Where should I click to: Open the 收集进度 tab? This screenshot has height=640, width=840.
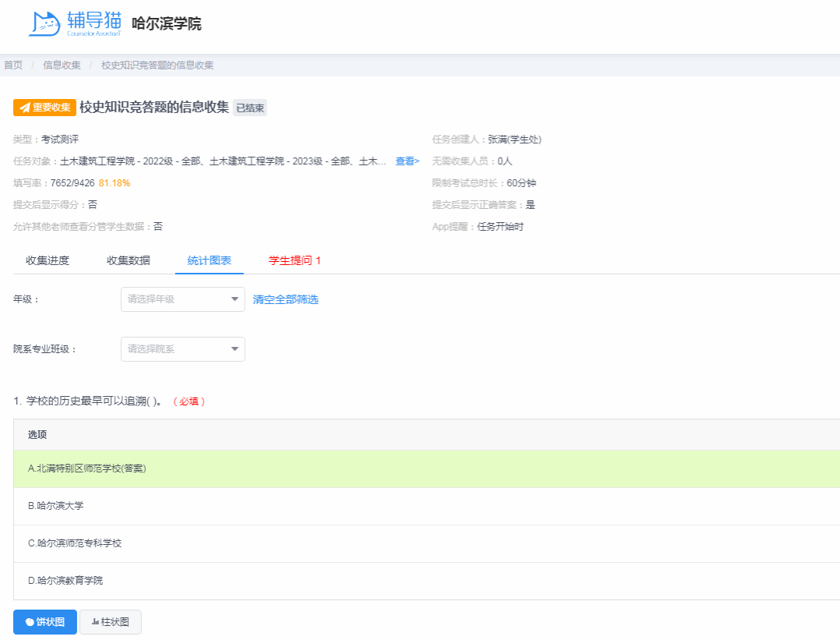48,260
